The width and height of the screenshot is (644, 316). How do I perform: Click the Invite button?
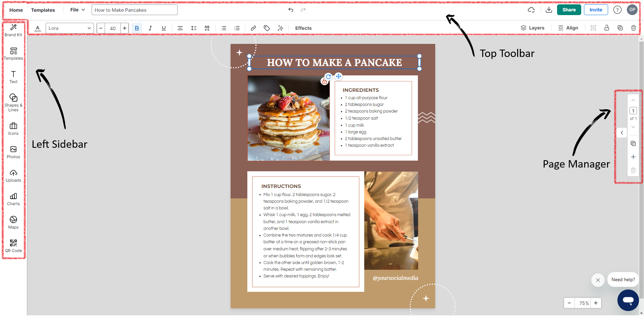(x=596, y=10)
